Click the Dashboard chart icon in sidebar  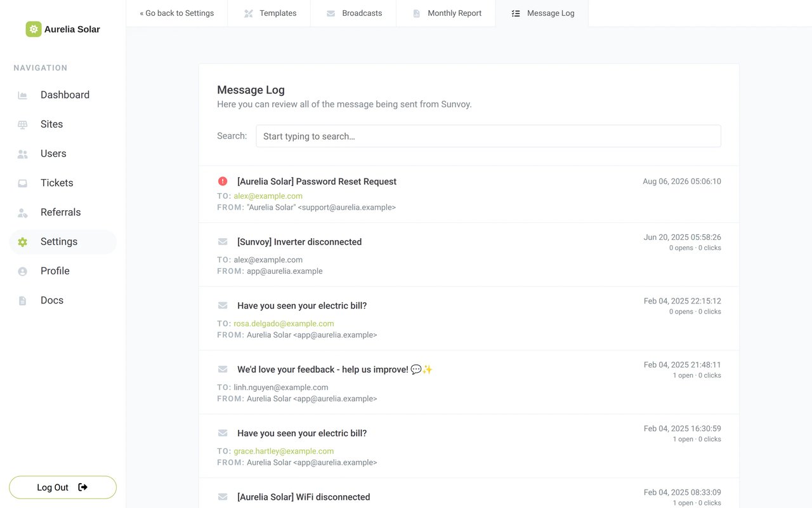point(23,95)
